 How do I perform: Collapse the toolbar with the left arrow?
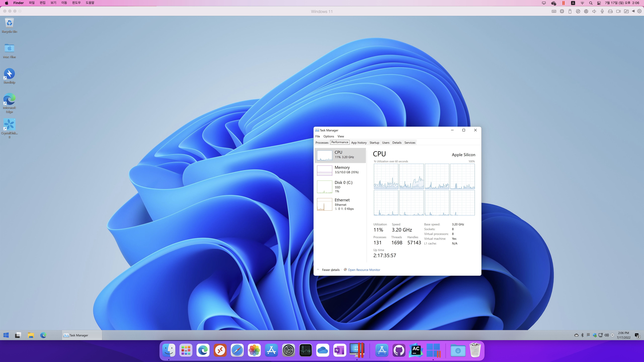[633, 11]
